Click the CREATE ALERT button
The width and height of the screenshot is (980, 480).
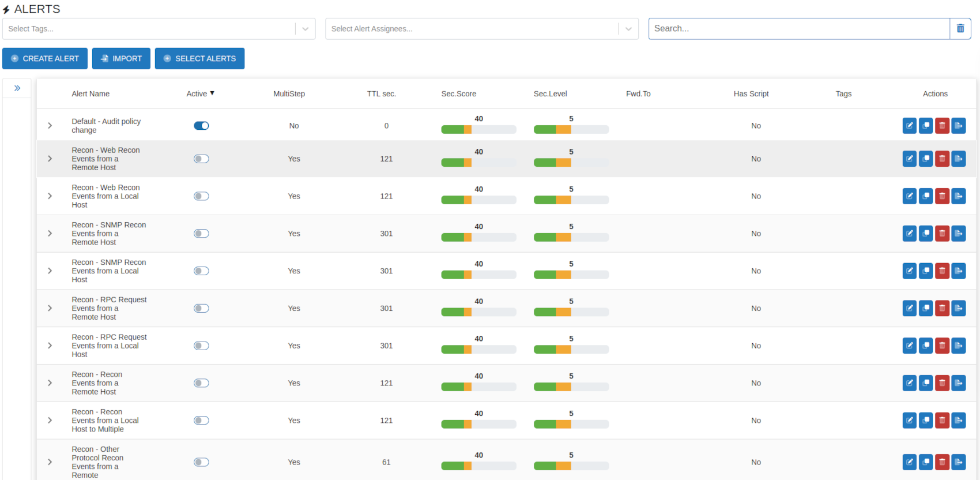(45, 59)
